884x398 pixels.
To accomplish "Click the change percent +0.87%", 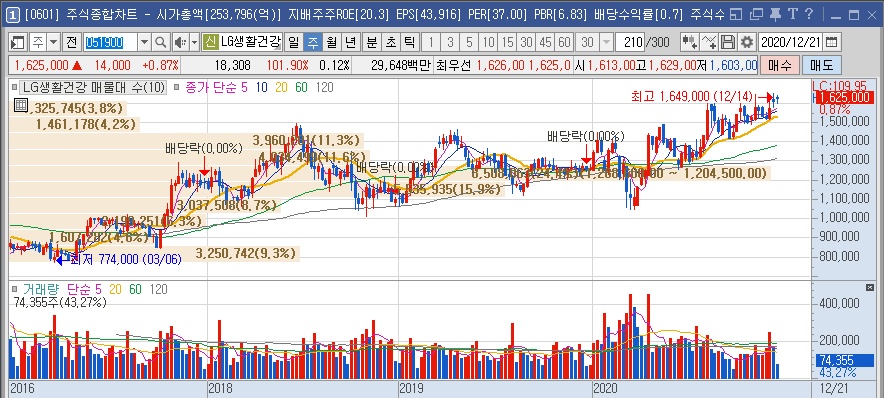I will coord(160,65).
